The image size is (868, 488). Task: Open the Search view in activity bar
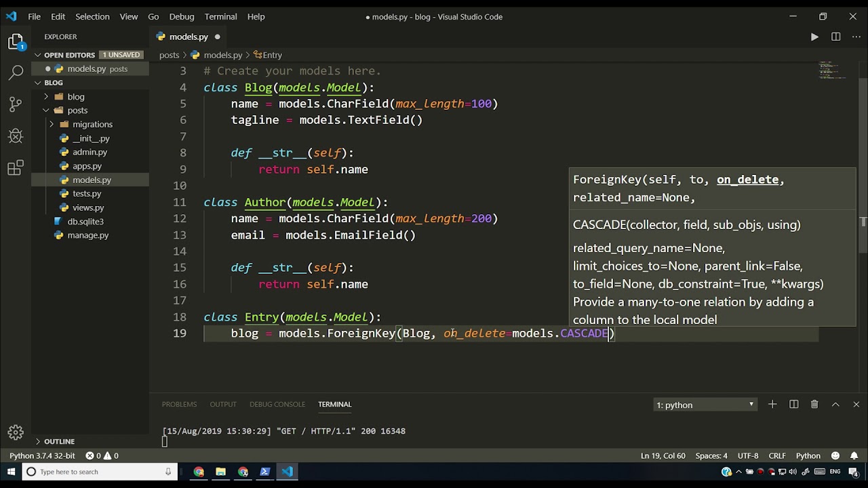[x=16, y=73]
